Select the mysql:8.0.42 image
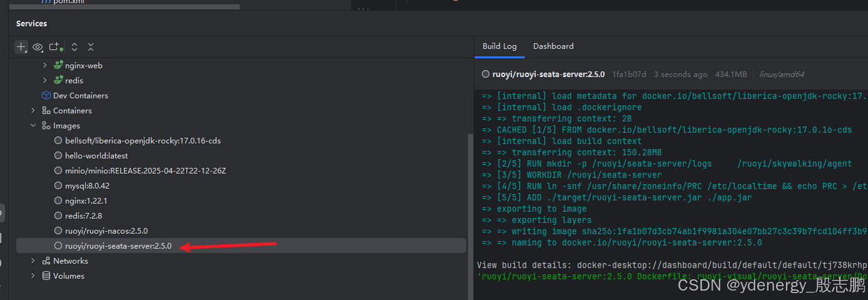This screenshot has width=868, height=300. [x=87, y=186]
